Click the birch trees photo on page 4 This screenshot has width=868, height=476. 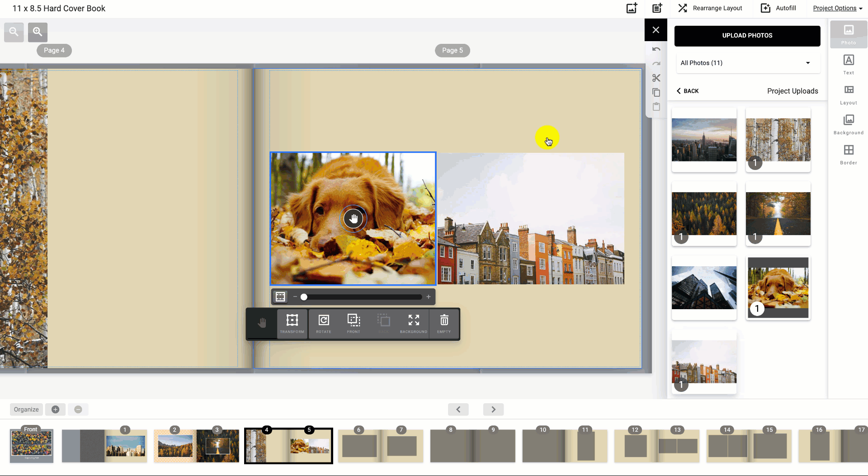(24, 218)
